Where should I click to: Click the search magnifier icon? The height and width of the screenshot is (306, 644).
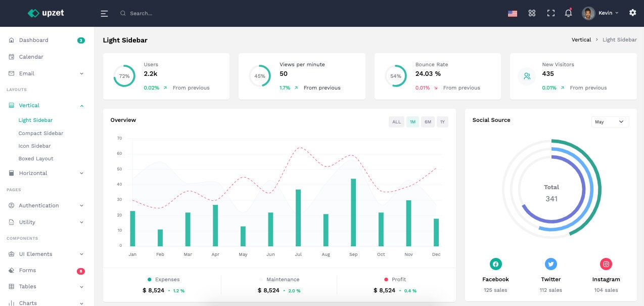pyautogui.click(x=123, y=13)
